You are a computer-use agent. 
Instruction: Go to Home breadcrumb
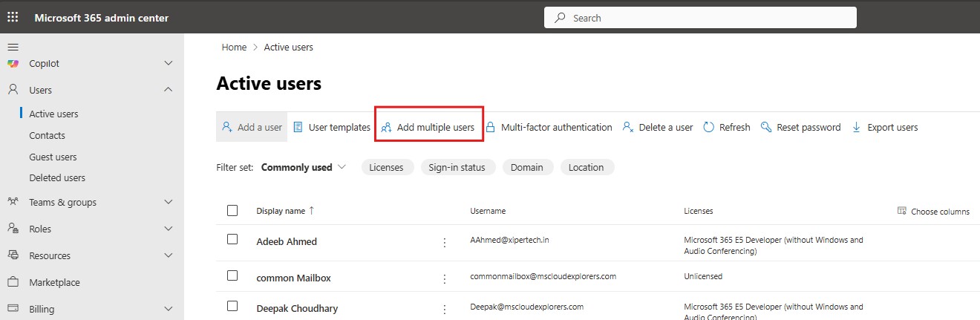[x=234, y=47]
